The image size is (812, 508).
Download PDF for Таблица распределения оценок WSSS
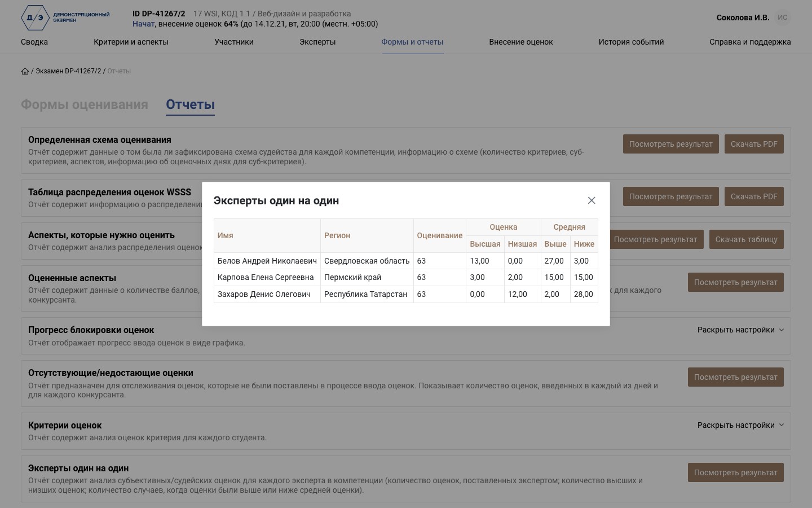click(754, 196)
